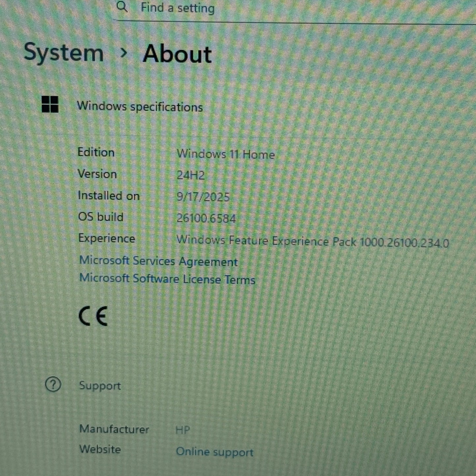
Task: Click the Windows Feature Experience Pack text
Action: (x=312, y=242)
